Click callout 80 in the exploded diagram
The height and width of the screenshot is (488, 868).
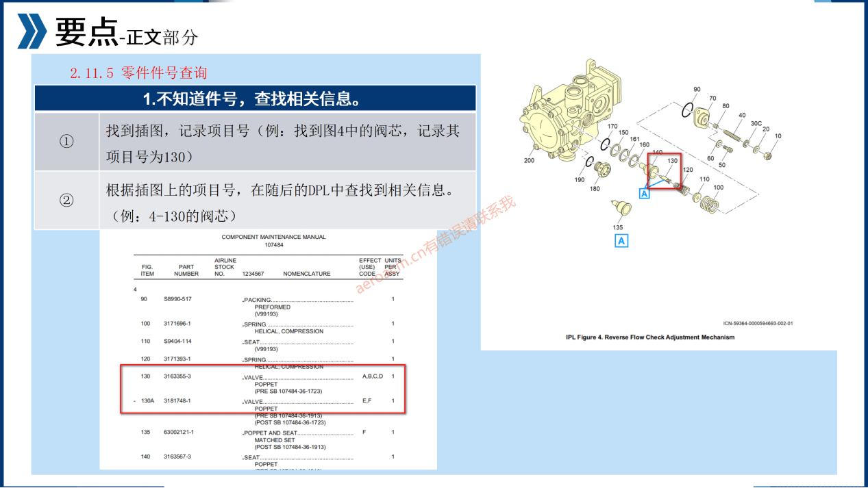pos(726,106)
